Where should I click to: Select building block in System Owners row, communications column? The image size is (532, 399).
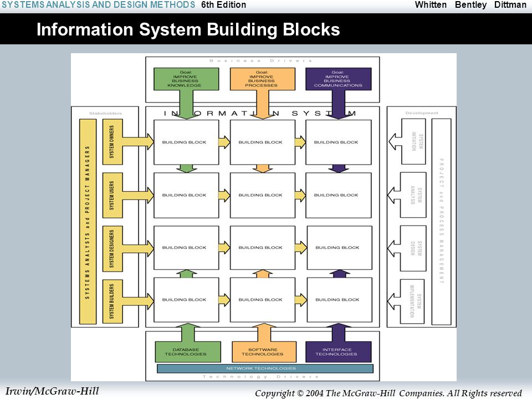[338, 142]
